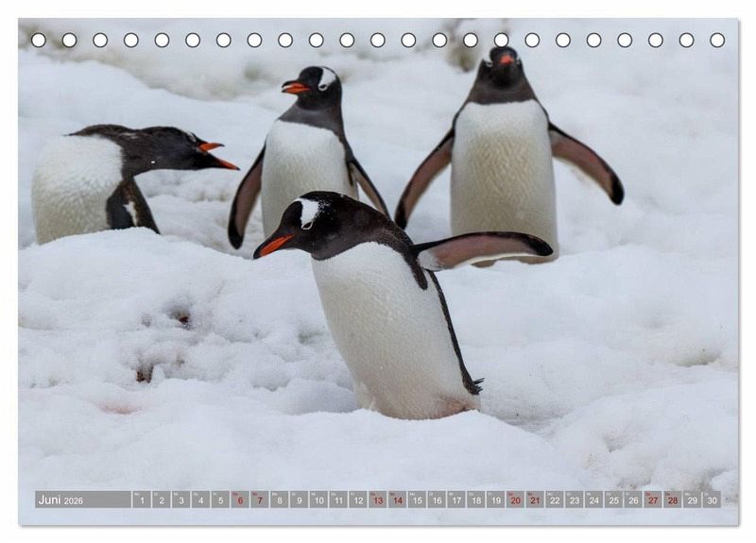Select day 16 in the calendar strip
This screenshot has height=543, width=756.
tap(437, 500)
